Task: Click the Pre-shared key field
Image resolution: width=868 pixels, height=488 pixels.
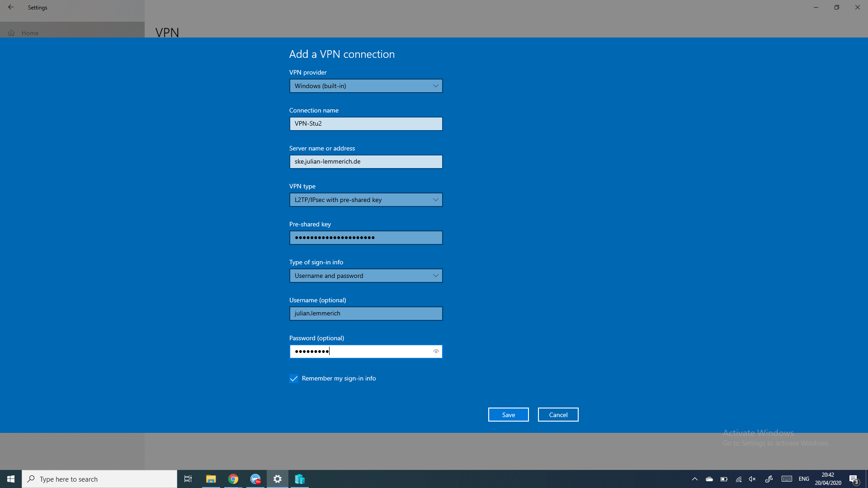Action: [x=366, y=238]
